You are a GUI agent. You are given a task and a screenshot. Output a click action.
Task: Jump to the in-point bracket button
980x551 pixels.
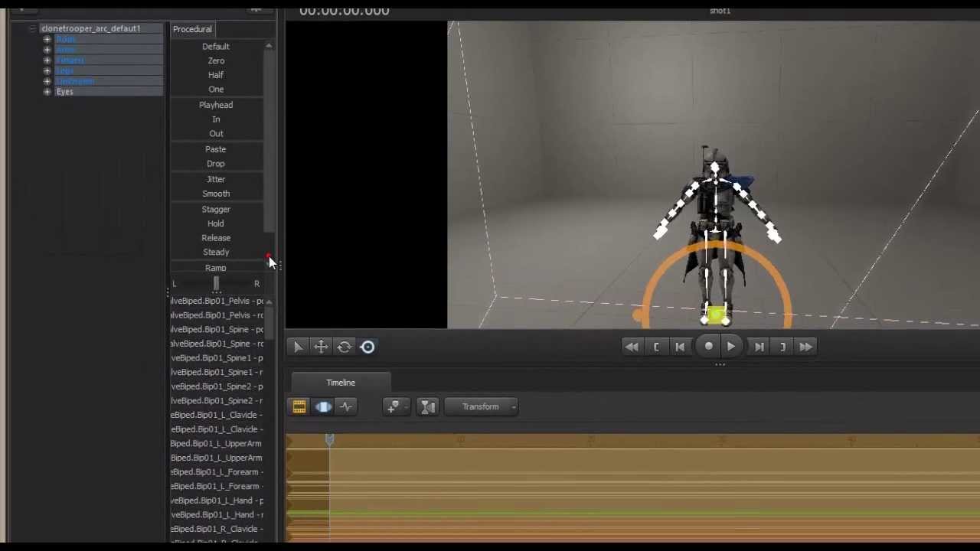click(x=656, y=347)
